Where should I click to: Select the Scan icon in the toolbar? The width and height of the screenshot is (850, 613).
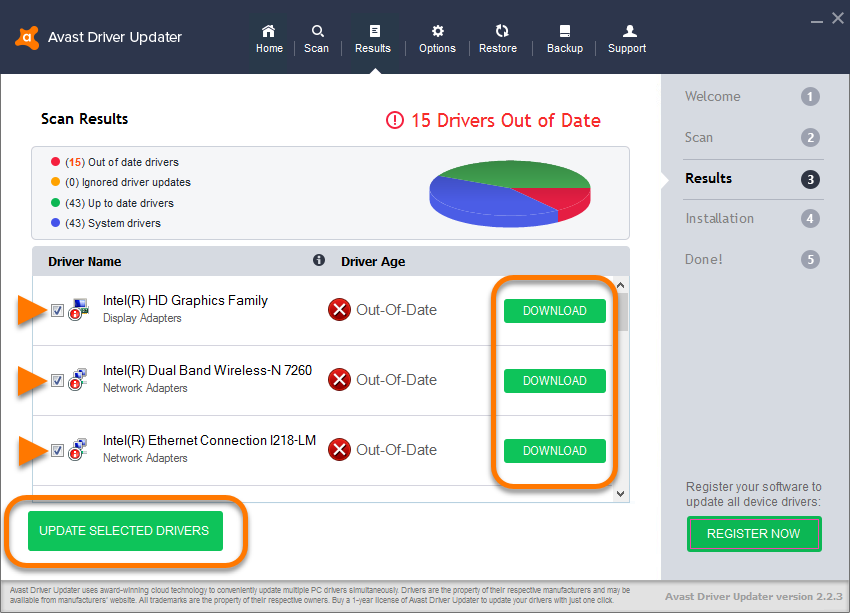click(x=316, y=38)
